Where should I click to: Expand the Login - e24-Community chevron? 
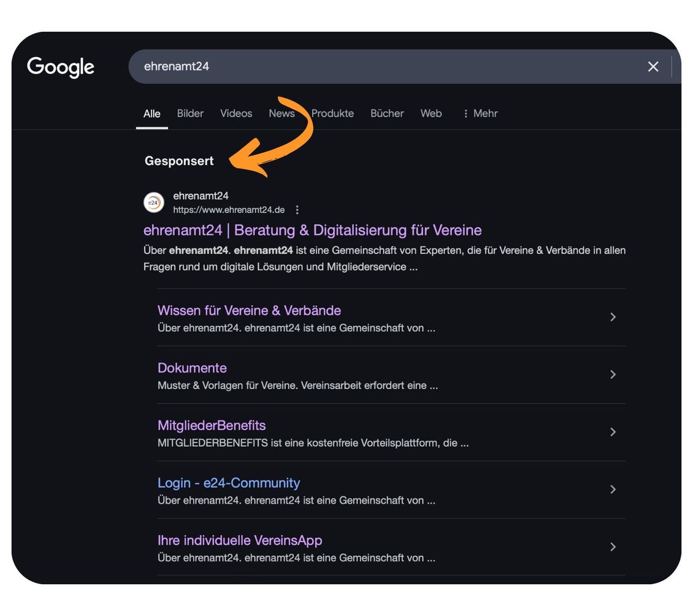click(x=613, y=490)
